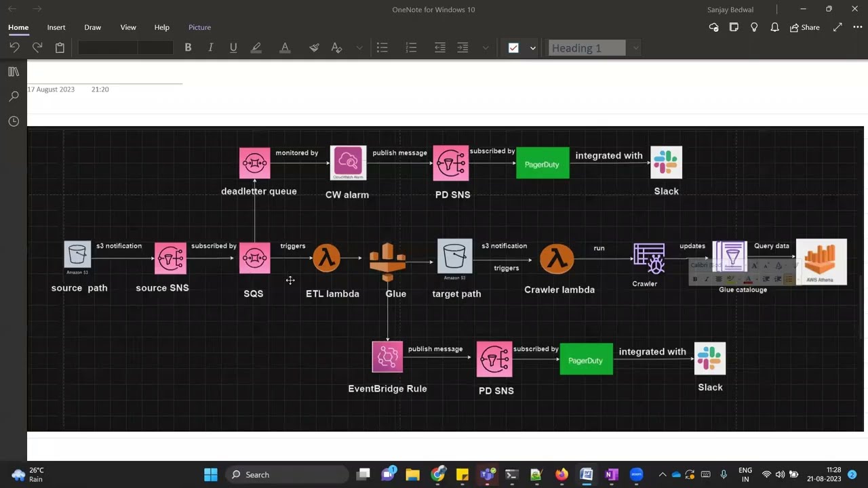
Task: Open the Draw tab
Action: 93,27
